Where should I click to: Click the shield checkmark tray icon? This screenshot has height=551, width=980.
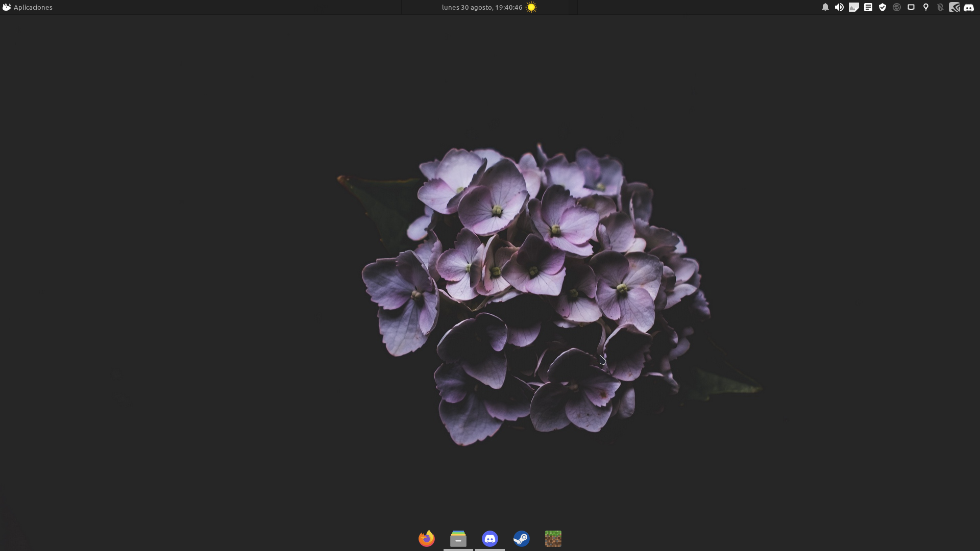click(x=882, y=7)
